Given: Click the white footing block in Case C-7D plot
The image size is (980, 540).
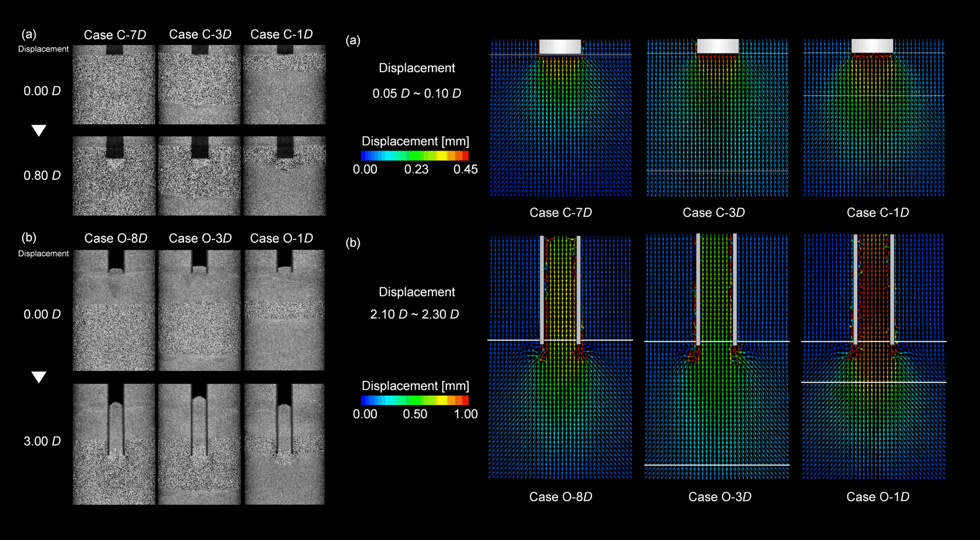Looking at the screenshot, I should coord(560,46).
